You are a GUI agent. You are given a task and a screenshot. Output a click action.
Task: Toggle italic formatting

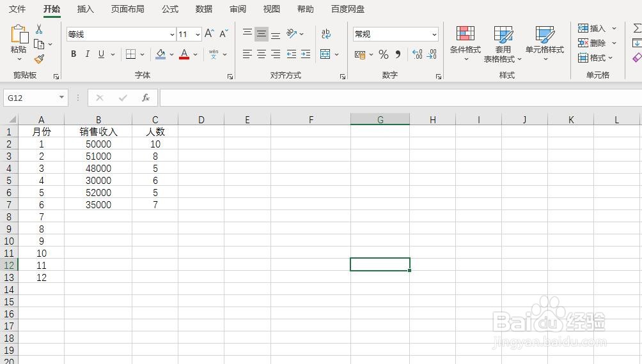tap(87, 54)
